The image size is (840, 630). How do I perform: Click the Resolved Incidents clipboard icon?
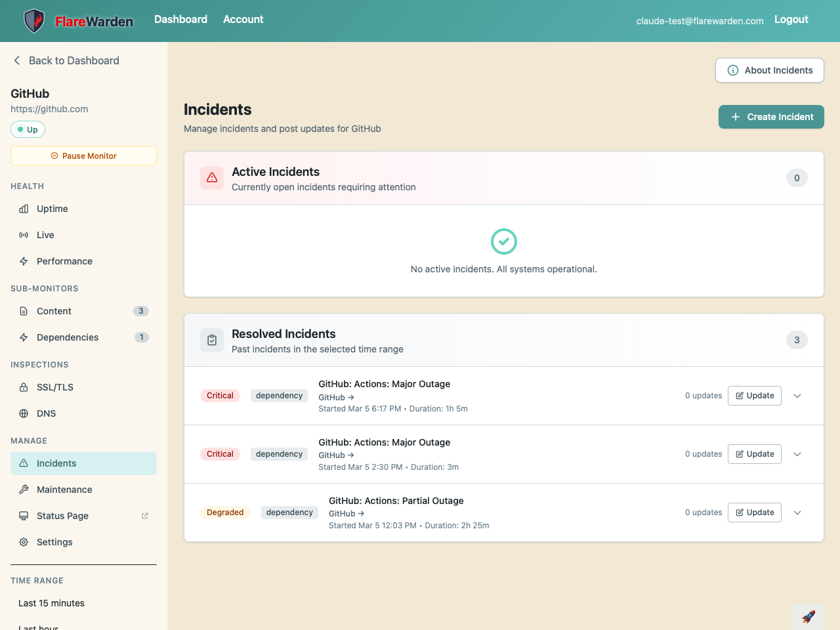click(212, 340)
